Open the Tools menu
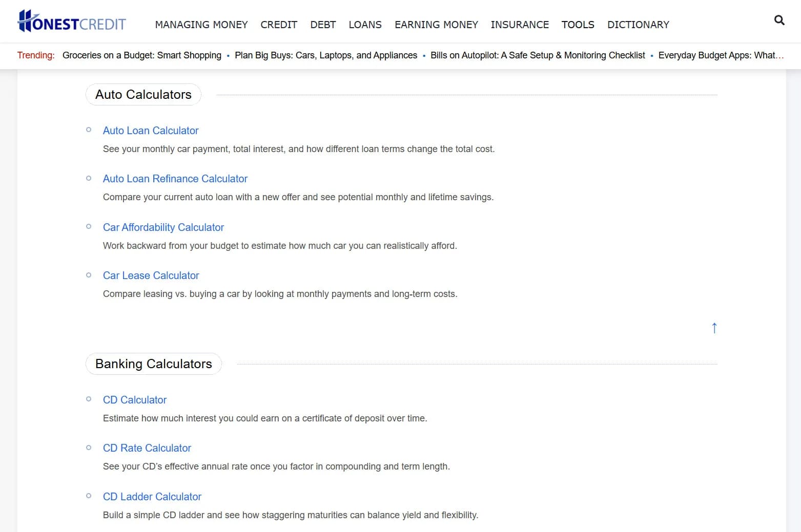801x532 pixels. click(578, 25)
